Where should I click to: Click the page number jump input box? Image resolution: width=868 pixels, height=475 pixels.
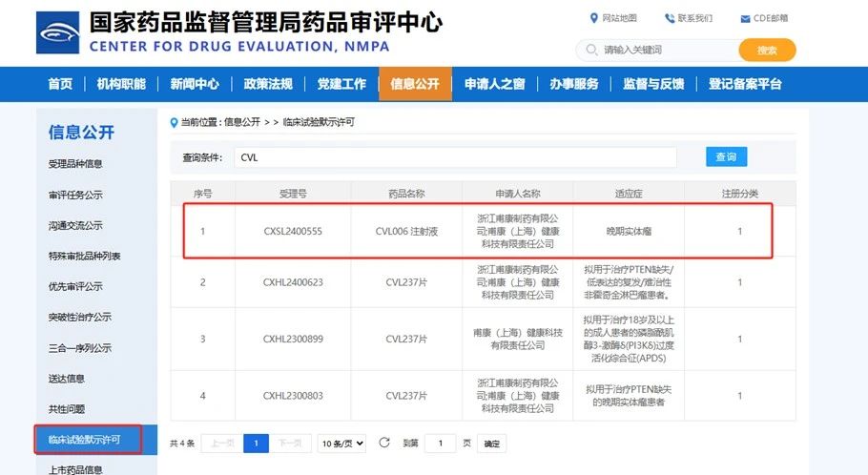(440, 444)
